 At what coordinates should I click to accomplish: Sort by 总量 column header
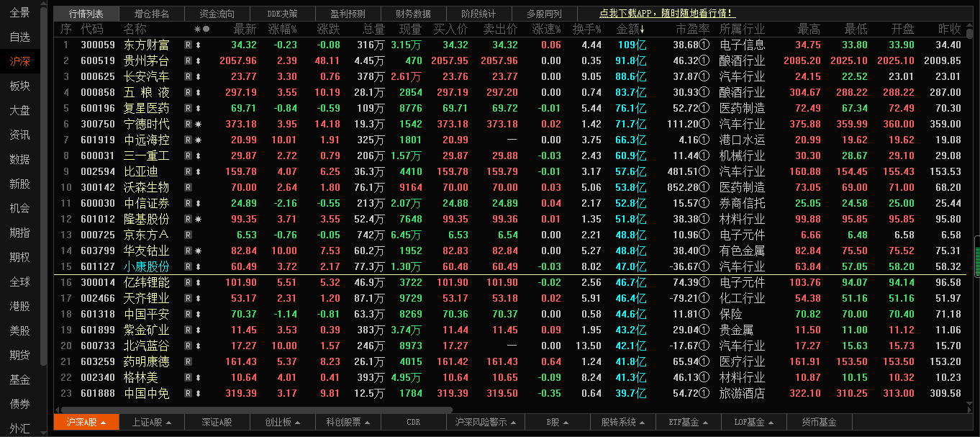(374, 29)
